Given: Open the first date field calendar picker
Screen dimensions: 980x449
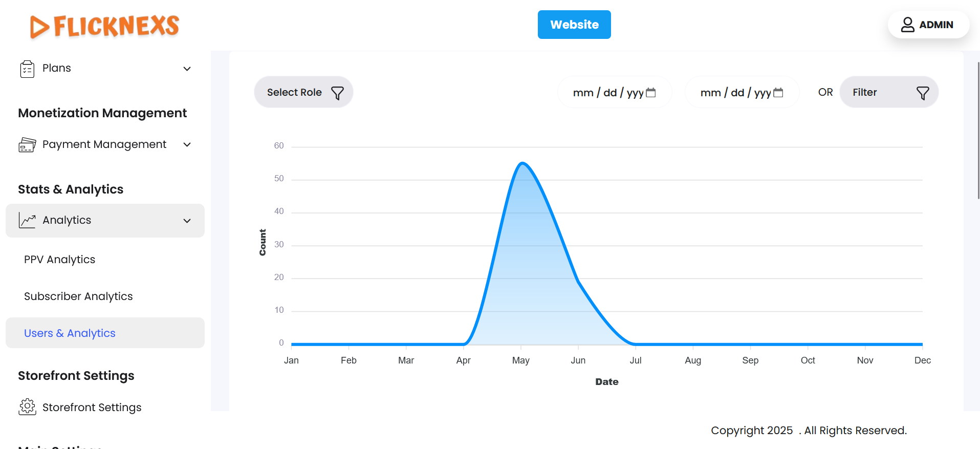Looking at the screenshot, I should [x=651, y=93].
